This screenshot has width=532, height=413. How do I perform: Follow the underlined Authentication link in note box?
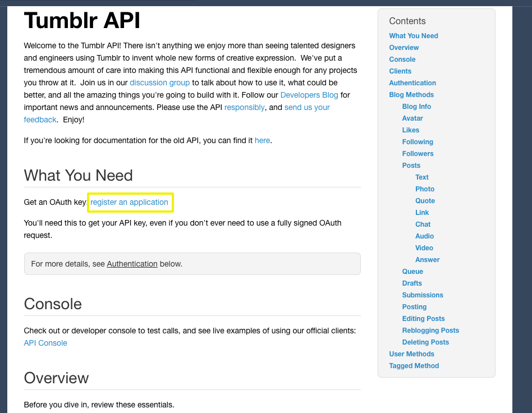tap(132, 264)
